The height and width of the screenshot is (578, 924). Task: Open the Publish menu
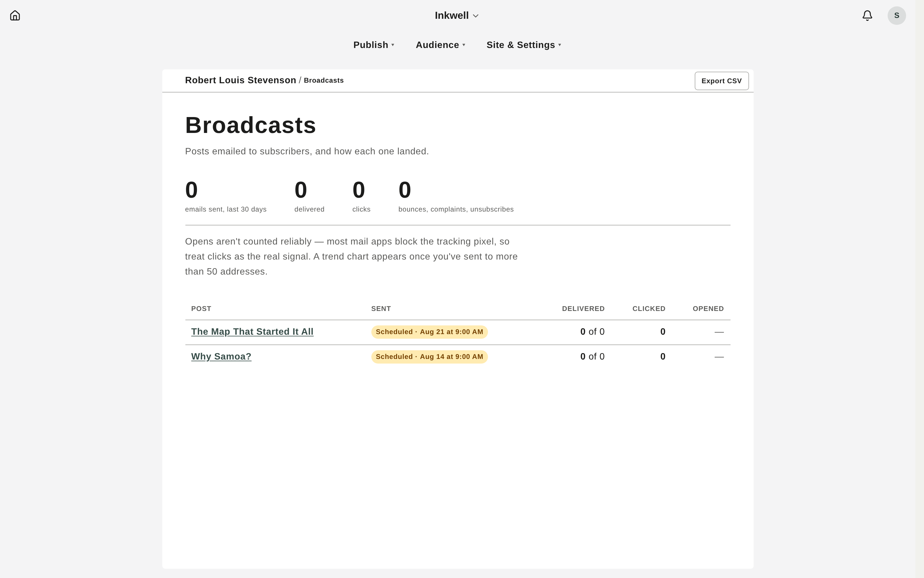[374, 45]
